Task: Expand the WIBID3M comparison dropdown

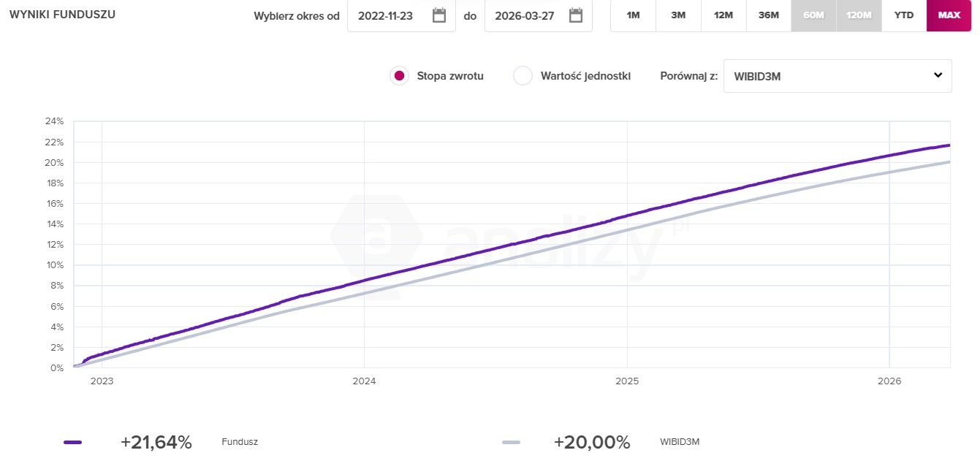Action: 837,76
